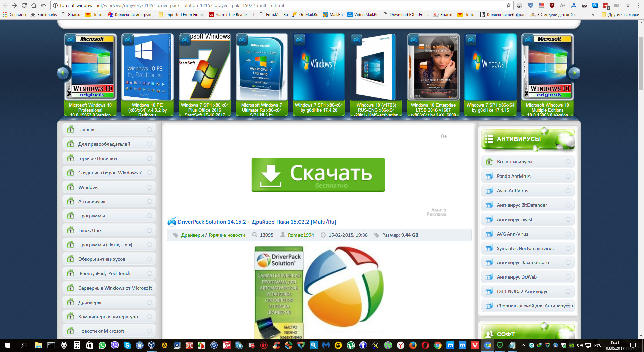
Task: Open Компьютерная литература menu item
Action: click(x=109, y=317)
